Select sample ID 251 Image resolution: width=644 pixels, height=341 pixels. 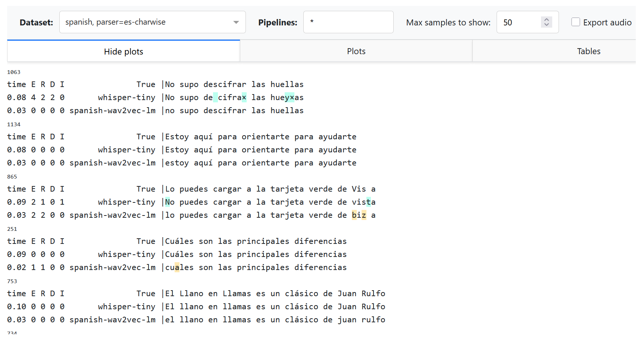point(12,229)
